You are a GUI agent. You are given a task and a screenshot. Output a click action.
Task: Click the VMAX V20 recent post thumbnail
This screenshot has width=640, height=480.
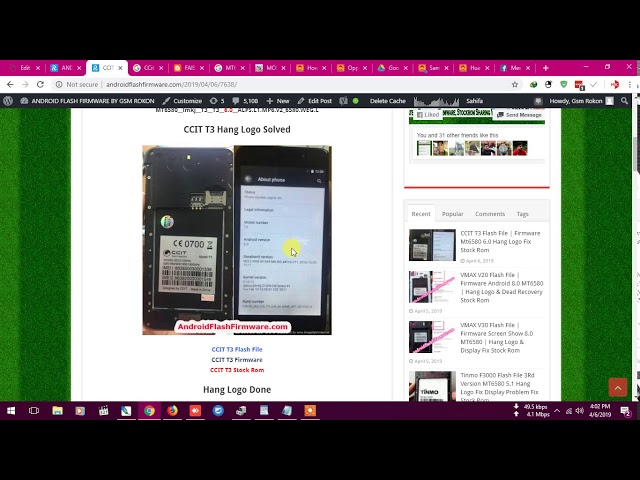pyautogui.click(x=432, y=287)
